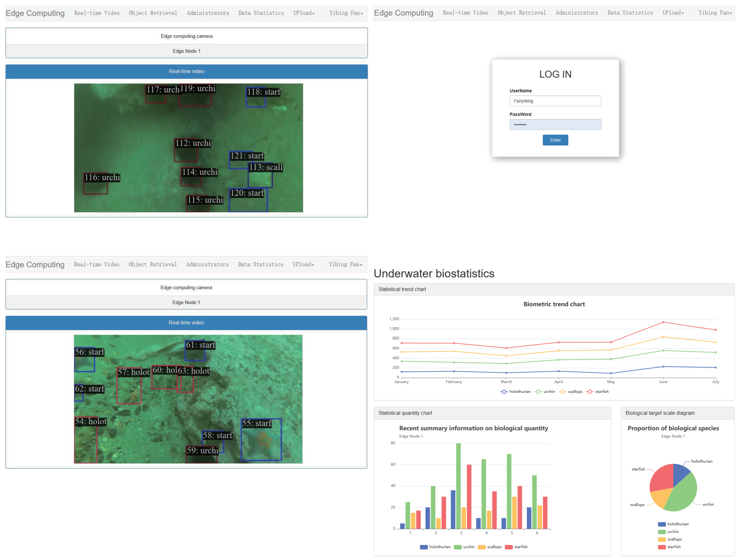The image size is (740, 560).
Task: Click Edge Computing brand in top-left navbar
Action: coord(35,13)
